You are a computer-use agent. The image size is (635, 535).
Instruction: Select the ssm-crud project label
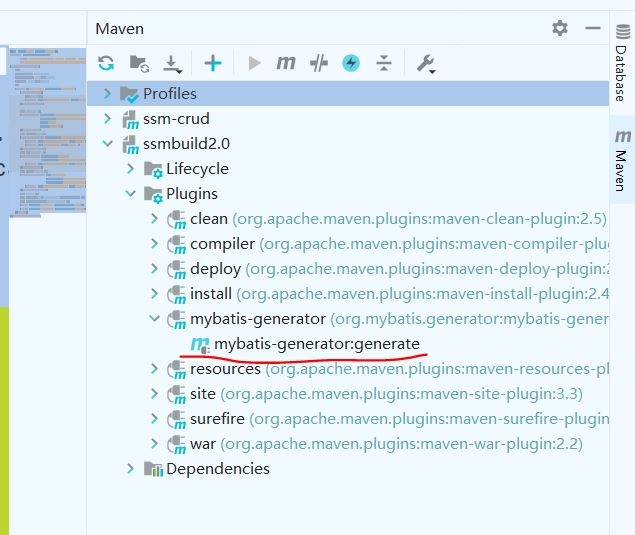tap(176, 119)
